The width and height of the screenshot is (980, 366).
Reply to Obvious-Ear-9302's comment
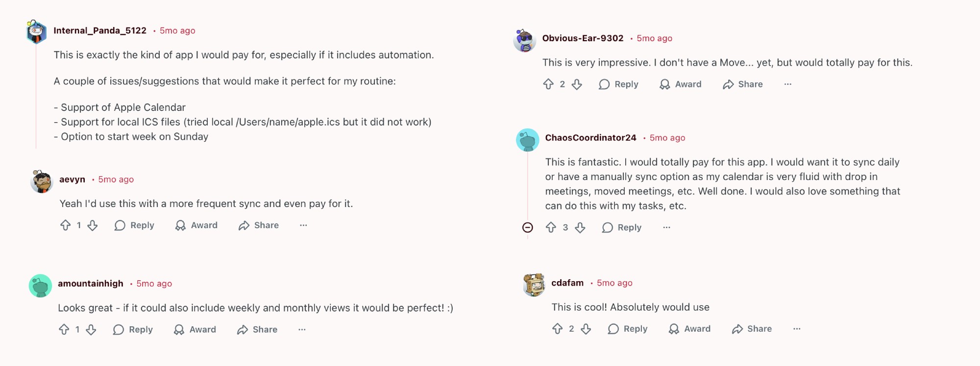[x=618, y=84]
